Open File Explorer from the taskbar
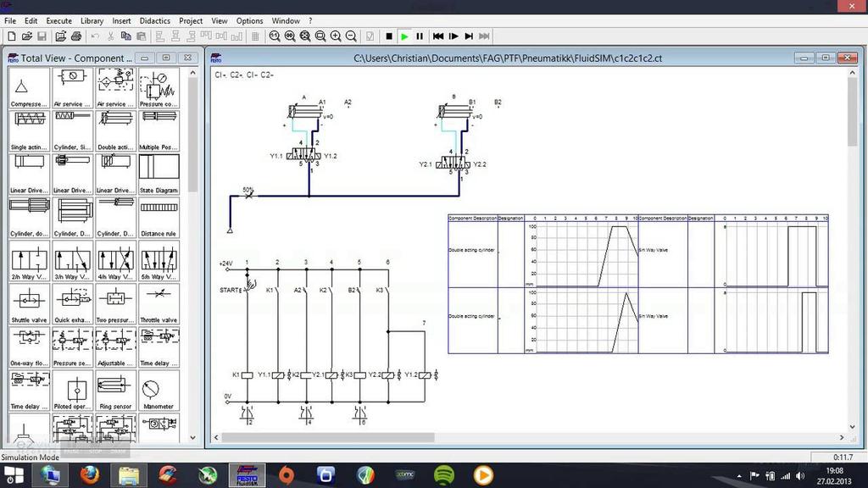Viewport: 868px width, 488px height. (129, 475)
